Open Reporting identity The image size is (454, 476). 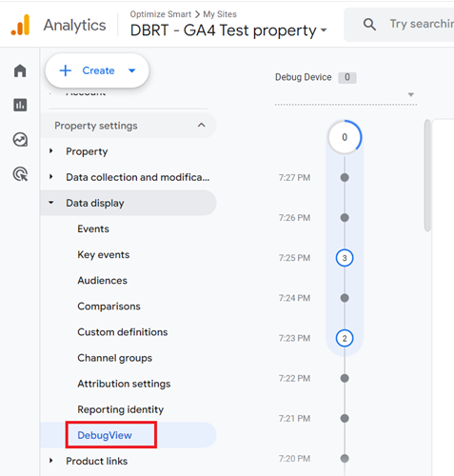click(x=121, y=409)
